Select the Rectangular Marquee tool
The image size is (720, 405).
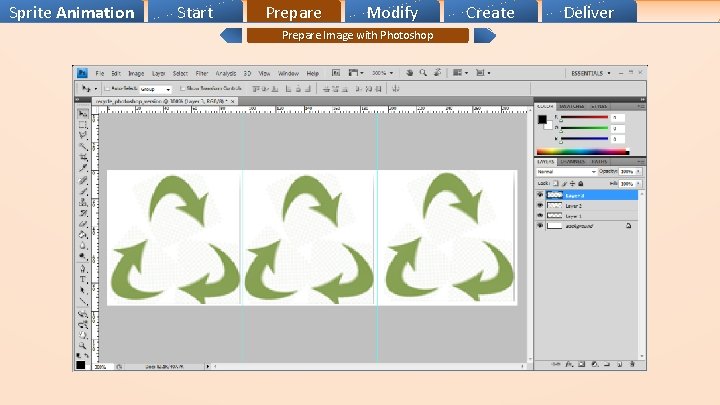[83, 124]
